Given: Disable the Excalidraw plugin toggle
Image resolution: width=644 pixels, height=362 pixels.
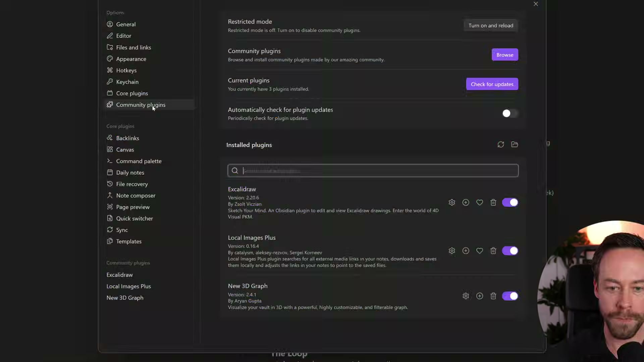Looking at the screenshot, I should tap(510, 202).
